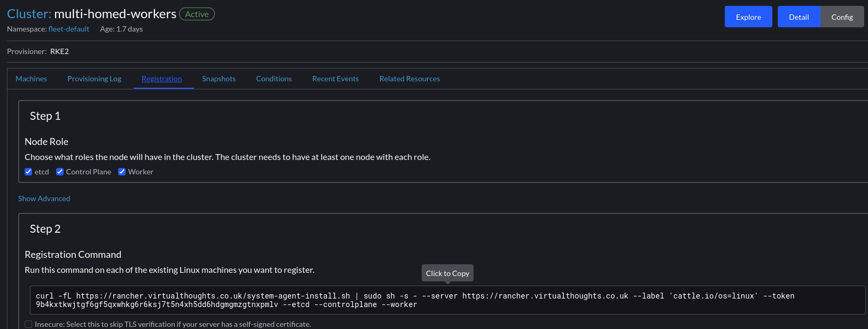Viewport: 868px width, 329px height.
Task: Click the Age 1.7 days text
Action: pyautogui.click(x=121, y=29)
